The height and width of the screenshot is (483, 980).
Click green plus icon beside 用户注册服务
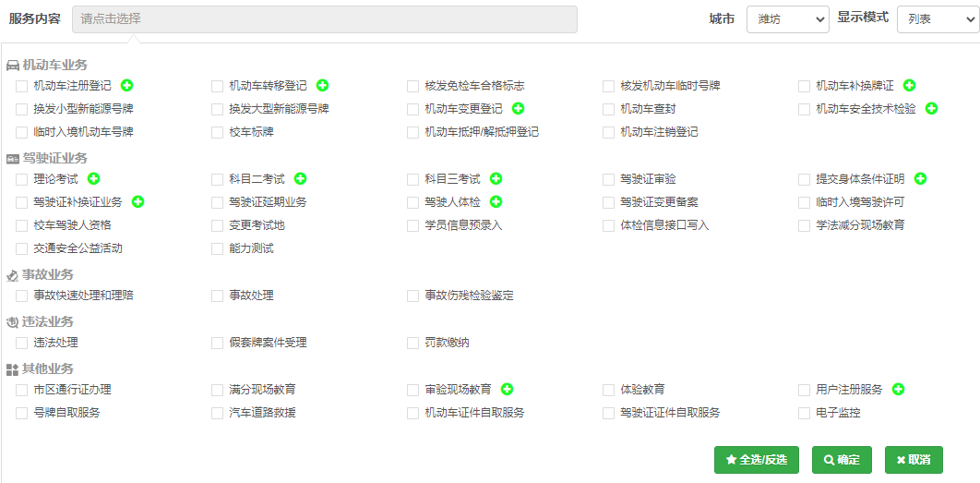[x=898, y=390]
